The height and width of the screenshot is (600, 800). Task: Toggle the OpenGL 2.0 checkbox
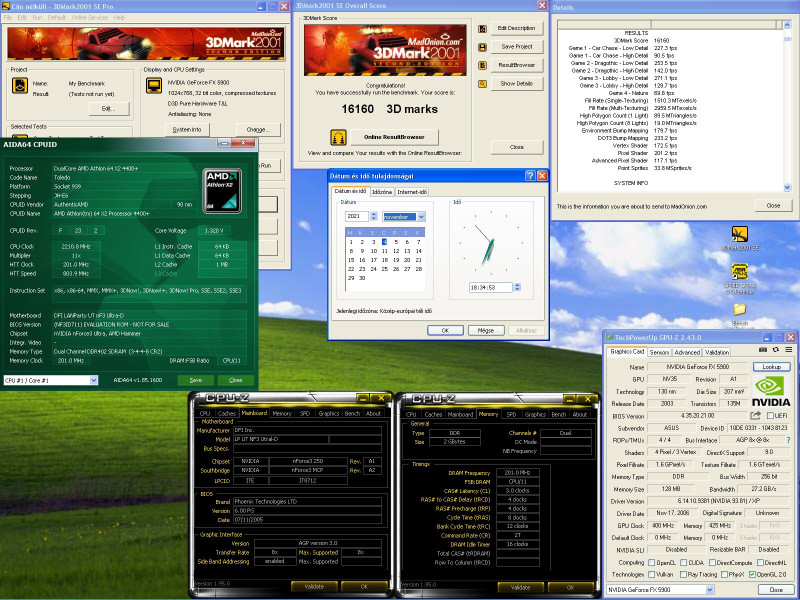[752, 575]
